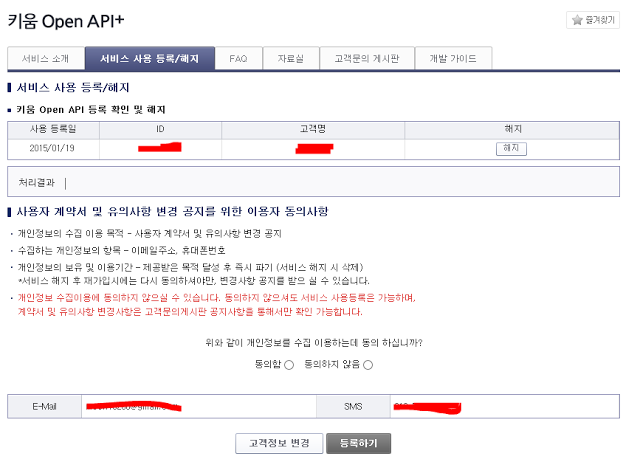Click the line 수집하는 개인정보의 항목
Viewport: 640px width, 462px height.
(122, 250)
